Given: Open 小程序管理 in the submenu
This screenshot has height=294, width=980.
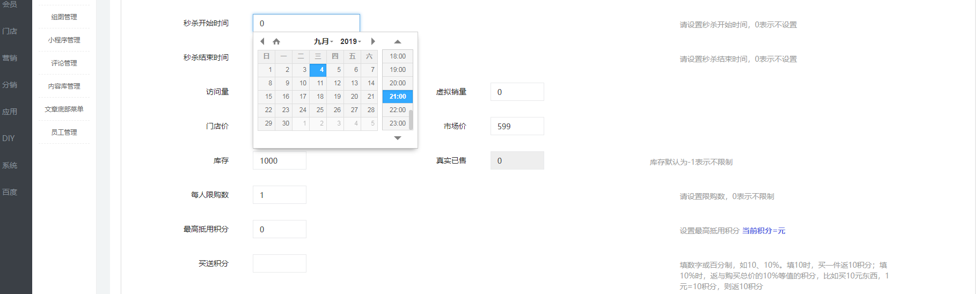Looking at the screenshot, I should click(x=64, y=40).
